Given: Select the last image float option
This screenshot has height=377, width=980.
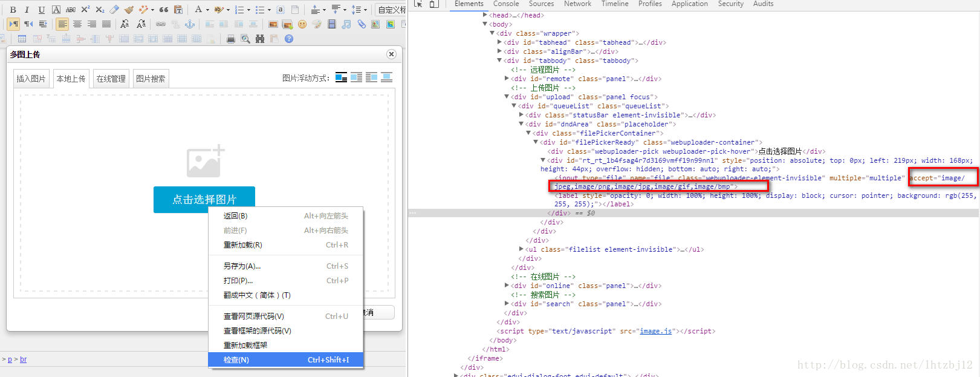Looking at the screenshot, I should coord(386,77).
